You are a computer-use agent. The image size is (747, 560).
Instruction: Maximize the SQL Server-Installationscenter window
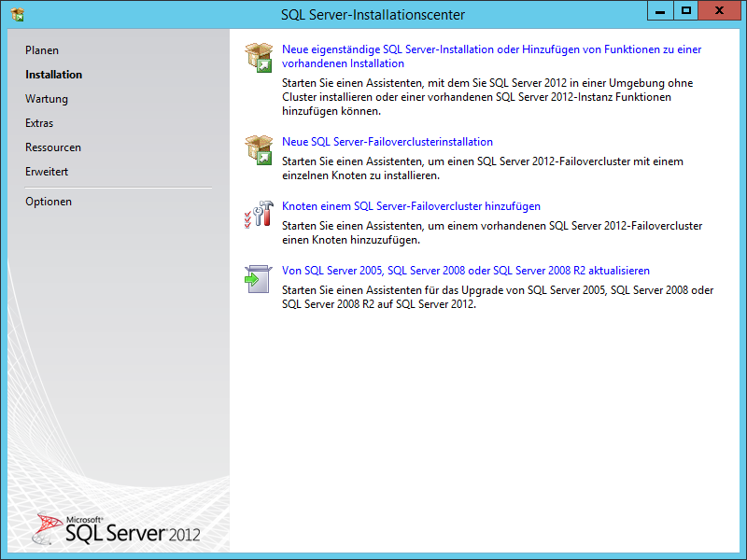coord(686,12)
